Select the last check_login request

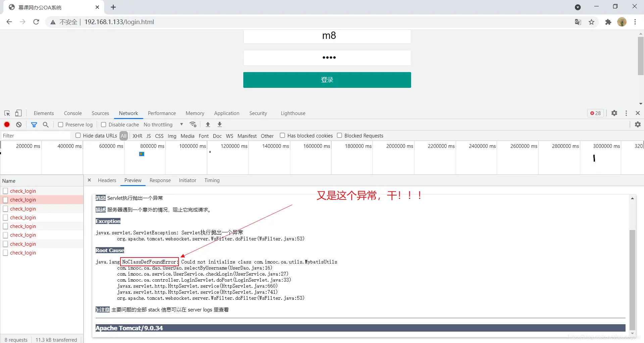click(x=42, y=252)
